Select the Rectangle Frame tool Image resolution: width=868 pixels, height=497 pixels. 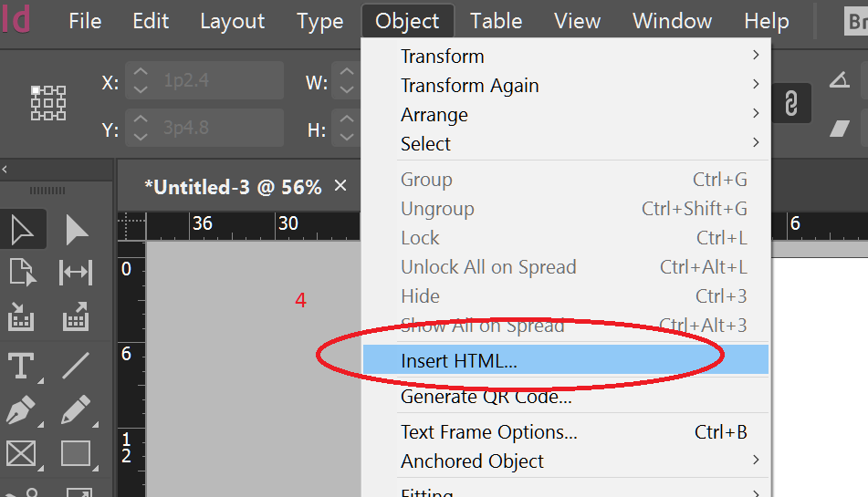coord(22,453)
